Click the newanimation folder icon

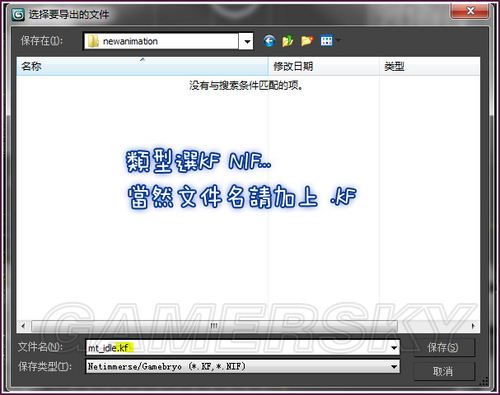click(x=93, y=41)
